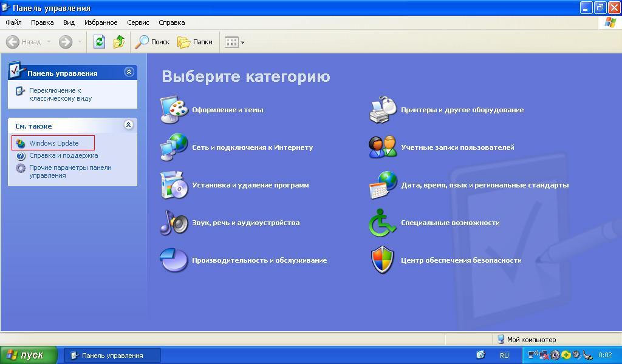The image size is (622, 364).
Task: Open the Security Center shield icon
Action: (383, 260)
